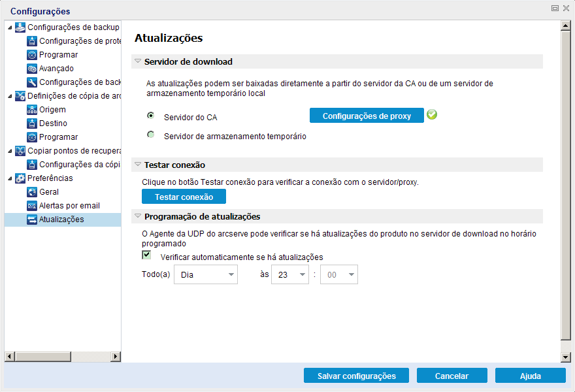This screenshot has height=392, width=575.
Task: Collapse the Copiar pontos de recuperação node
Action: [10, 151]
